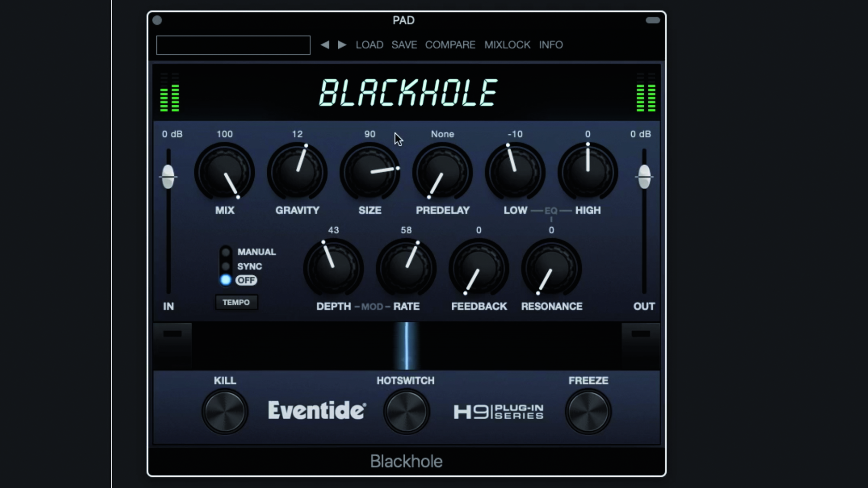The image size is (868, 488).
Task: Click the GRAVITY value 12
Action: pos(297,134)
